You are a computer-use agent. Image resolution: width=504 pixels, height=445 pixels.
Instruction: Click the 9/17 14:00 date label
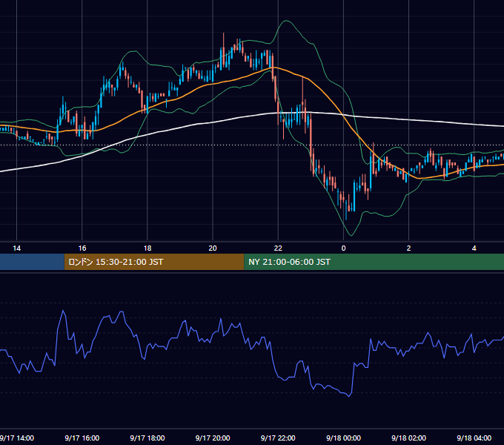[x=17, y=438]
